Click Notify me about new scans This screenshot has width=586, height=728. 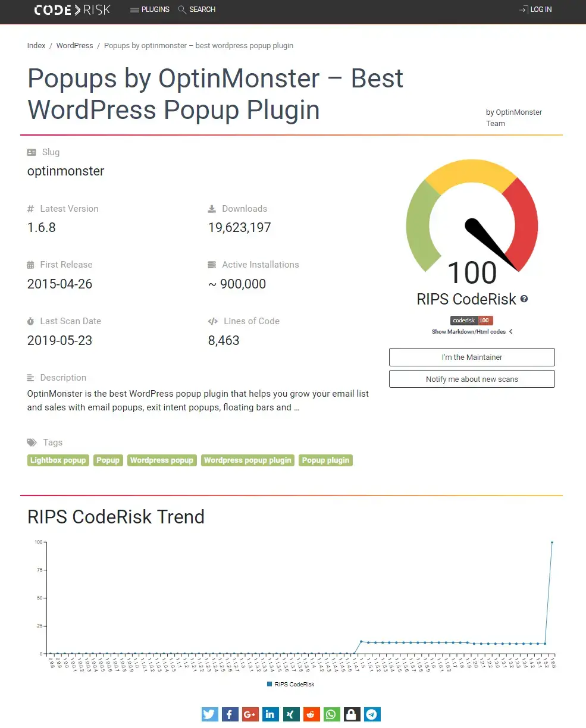pyautogui.click(x=472, y=379)
